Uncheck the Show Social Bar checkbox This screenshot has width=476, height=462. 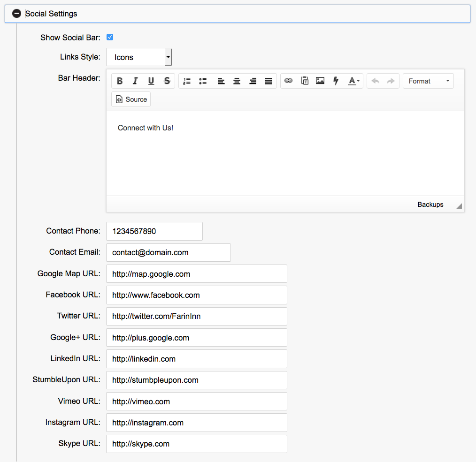(x=110, y=38)
